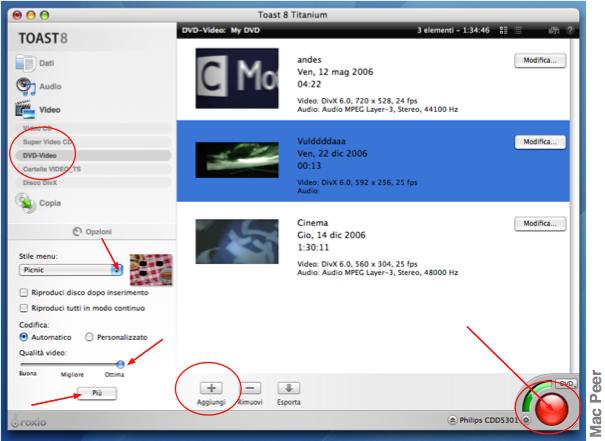Click the video list vertical scrollbar
Image resolution: width=605 pixels, height=441 pixels.
pyautogui.click(x=574, y=204)
